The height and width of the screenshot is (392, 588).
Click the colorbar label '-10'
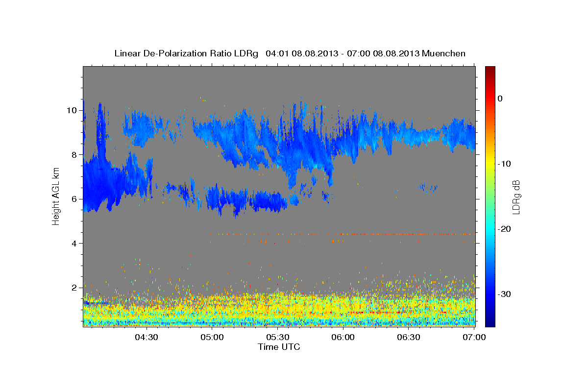pos(505,164)
